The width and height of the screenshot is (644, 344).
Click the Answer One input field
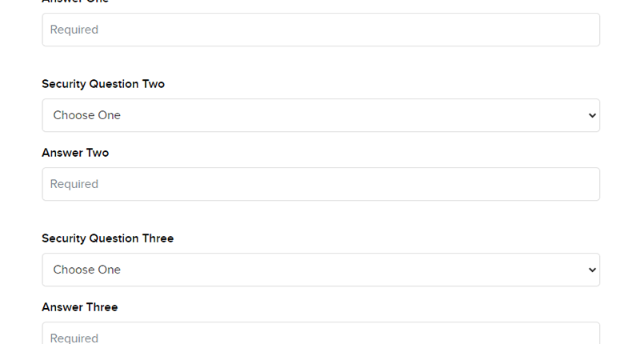point(320,30)
